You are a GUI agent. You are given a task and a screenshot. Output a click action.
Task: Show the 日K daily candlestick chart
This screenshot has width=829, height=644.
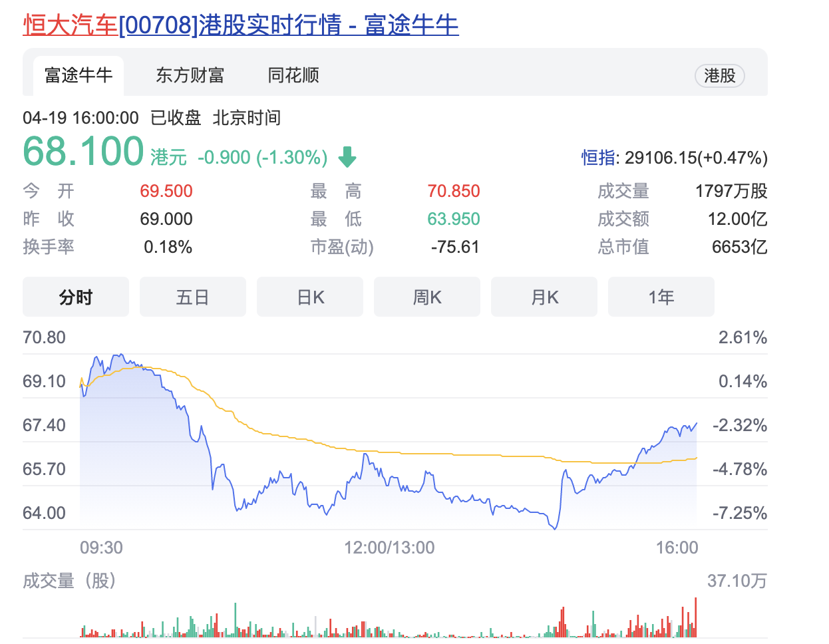[x=310, y=297]
